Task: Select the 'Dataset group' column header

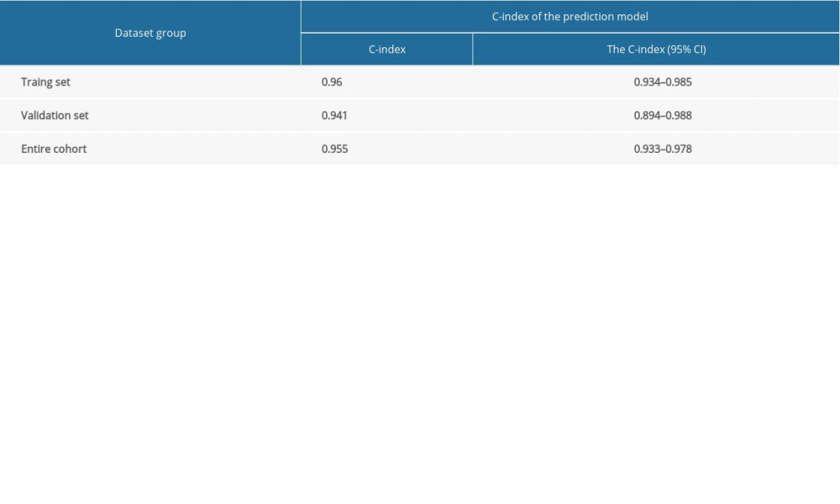Action: coord(150,33)
